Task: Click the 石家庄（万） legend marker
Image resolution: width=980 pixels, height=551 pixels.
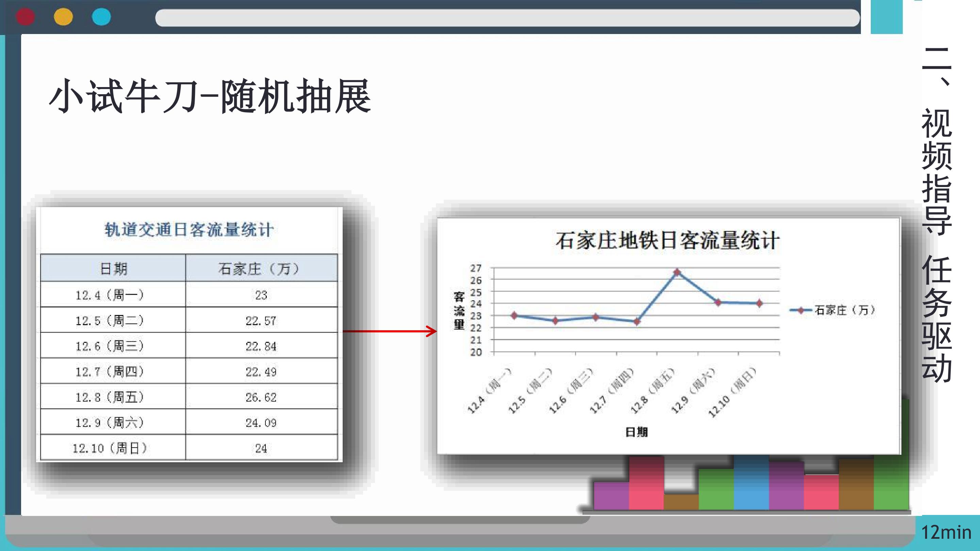Action: (x=800, y=310)
